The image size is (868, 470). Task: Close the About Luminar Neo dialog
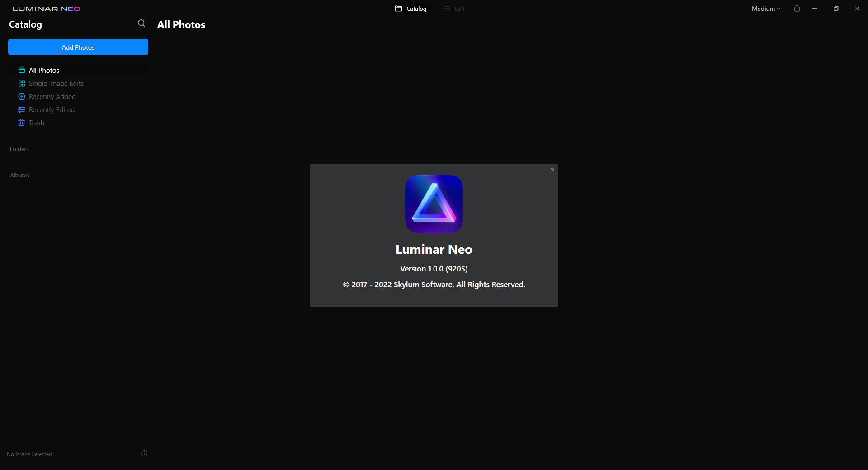552,170
